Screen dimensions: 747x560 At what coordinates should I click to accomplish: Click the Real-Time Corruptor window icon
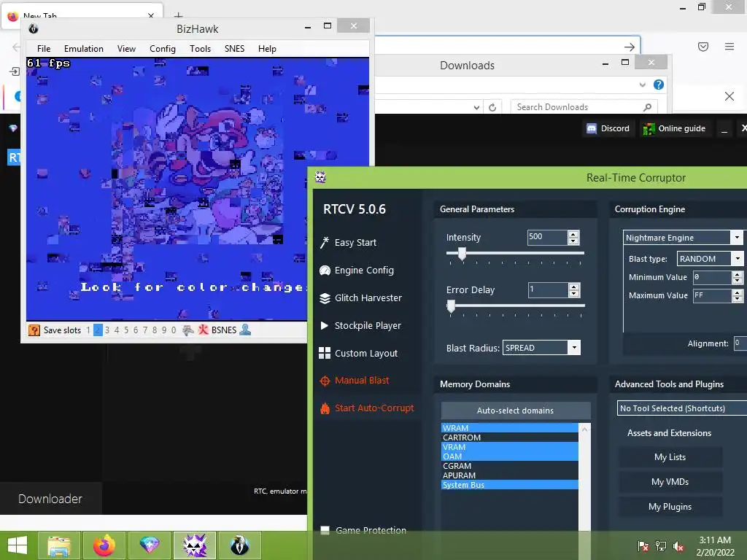[x=320, y=178]
